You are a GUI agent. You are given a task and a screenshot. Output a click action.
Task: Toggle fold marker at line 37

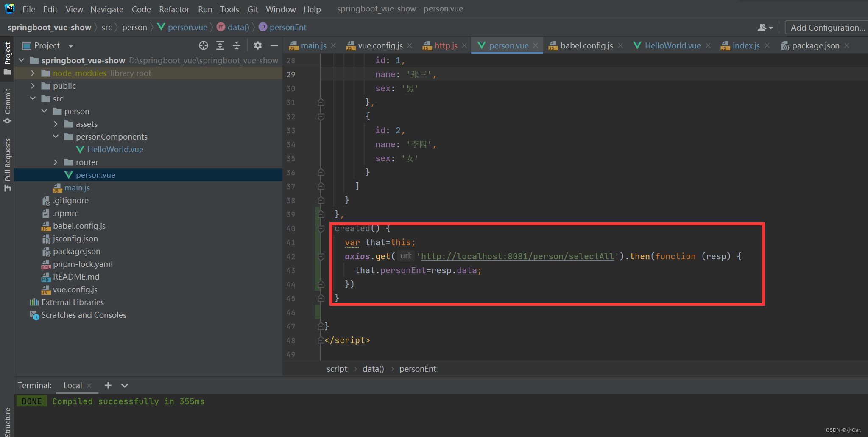321,186
